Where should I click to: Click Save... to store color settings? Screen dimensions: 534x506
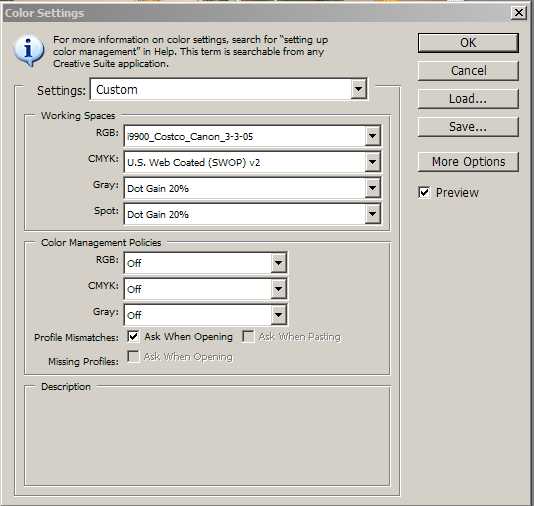point(468,127)
